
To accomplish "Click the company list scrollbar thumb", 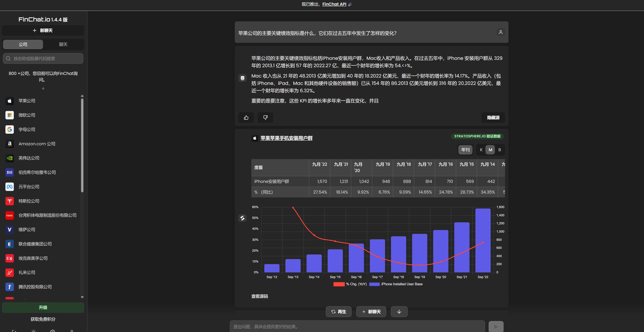I will [x=82, y=145].
